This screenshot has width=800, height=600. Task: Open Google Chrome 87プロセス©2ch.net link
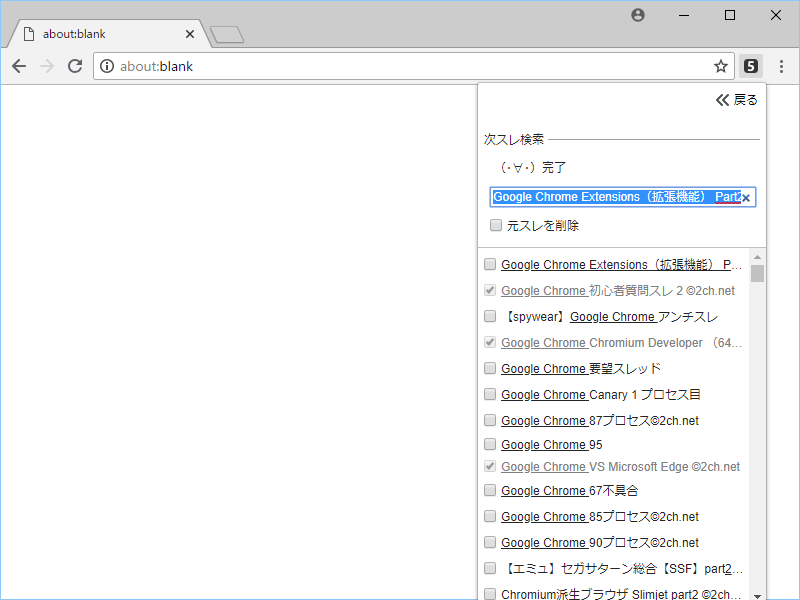click(x=600, y=421)
